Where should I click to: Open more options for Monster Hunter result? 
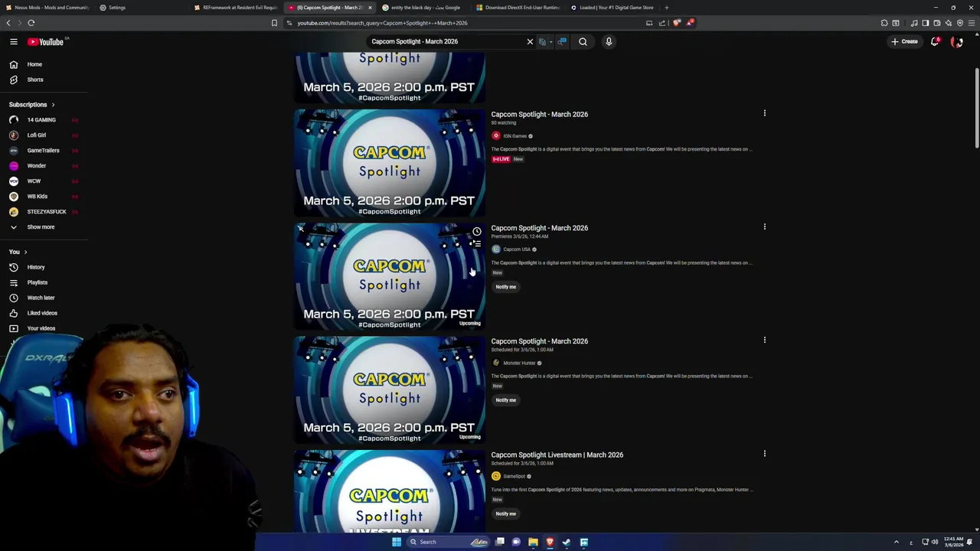click(x=764, y=340)
